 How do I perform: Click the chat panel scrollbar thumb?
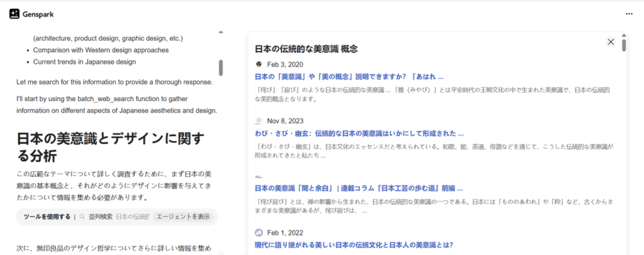(221, 67)
